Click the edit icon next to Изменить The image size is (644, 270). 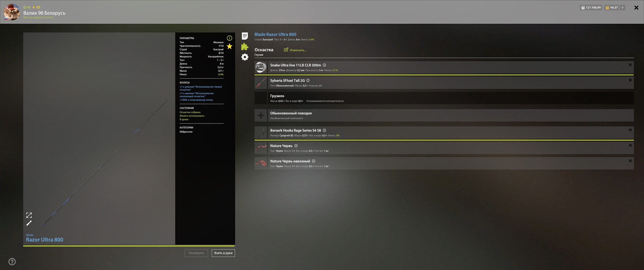click(286, 50)
